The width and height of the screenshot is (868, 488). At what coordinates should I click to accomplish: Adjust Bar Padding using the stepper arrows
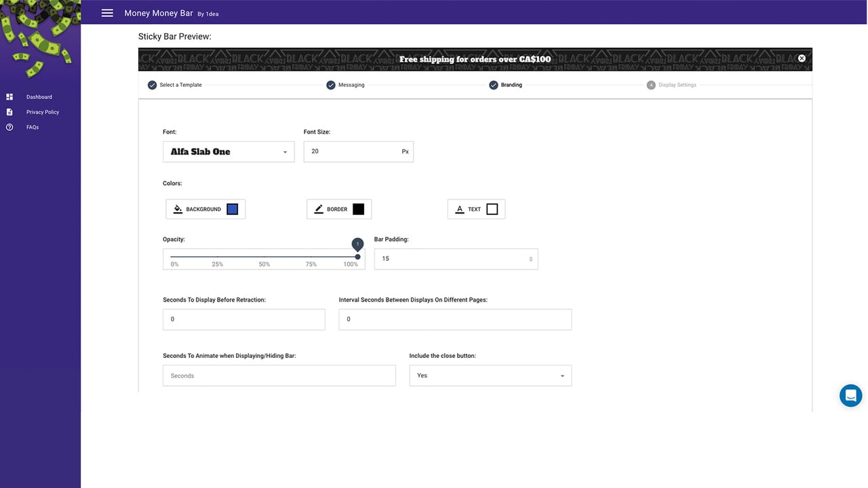pos(530,259)
